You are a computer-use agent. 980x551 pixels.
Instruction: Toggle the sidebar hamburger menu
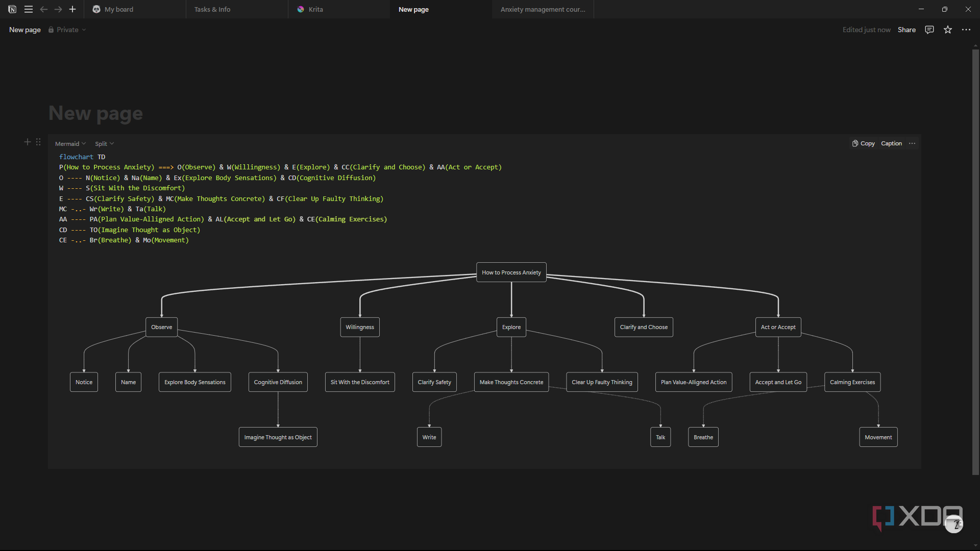(x=29, y=9)
